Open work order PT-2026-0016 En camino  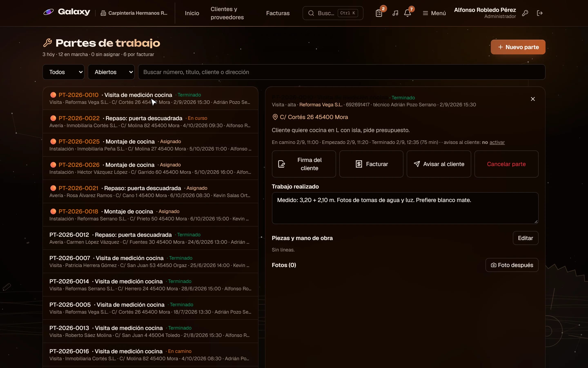click(150, 355)
